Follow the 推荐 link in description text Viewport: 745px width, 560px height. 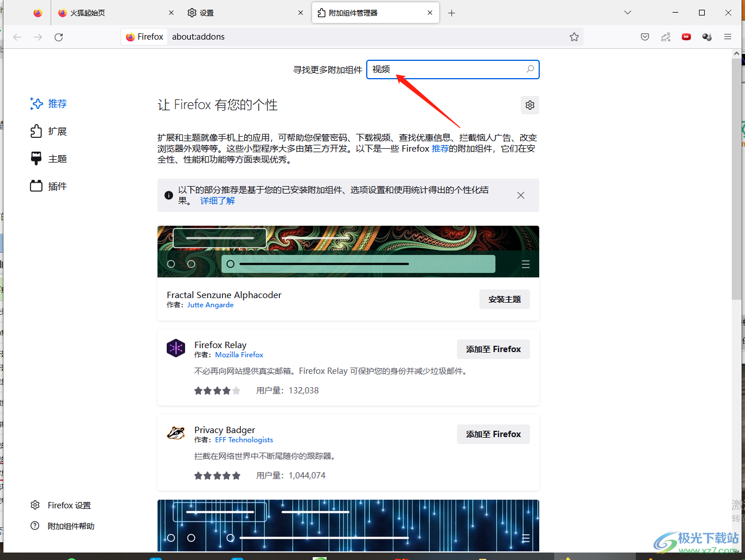pos(440,149)
